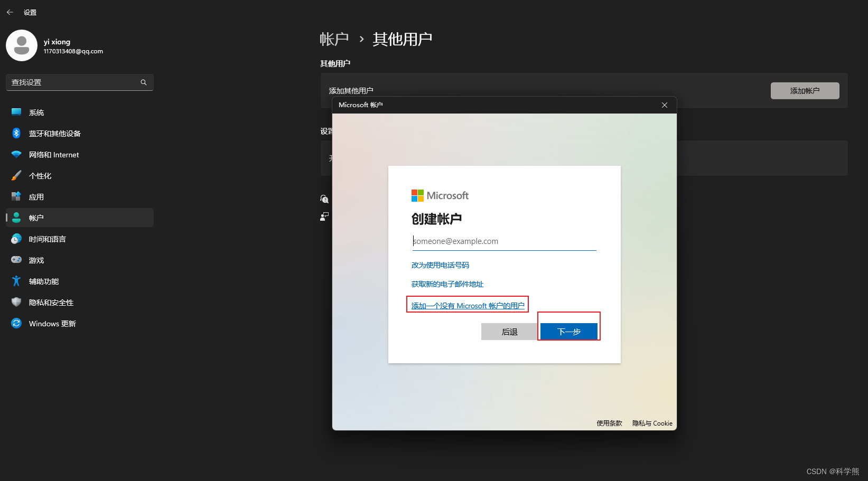The height and width of the screenshot is (481, 868).
Task: Open 使用条款 link in dialog footer
Action: tap(609, 423)
